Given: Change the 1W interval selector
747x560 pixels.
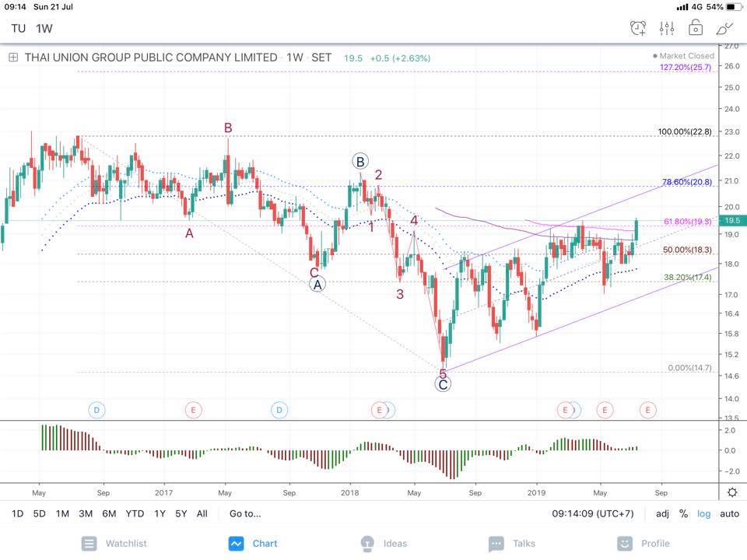Looking at the screenshot, I should [44, 29].
